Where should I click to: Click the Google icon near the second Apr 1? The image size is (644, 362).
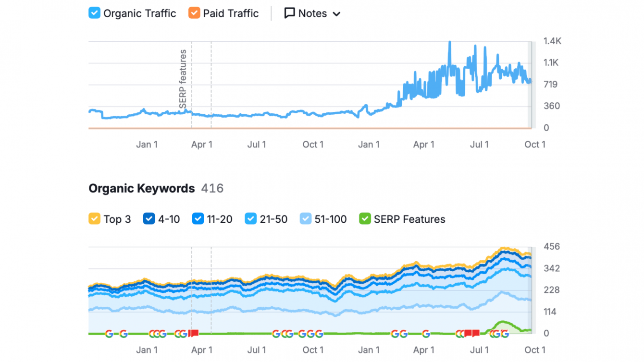[426, 334]
